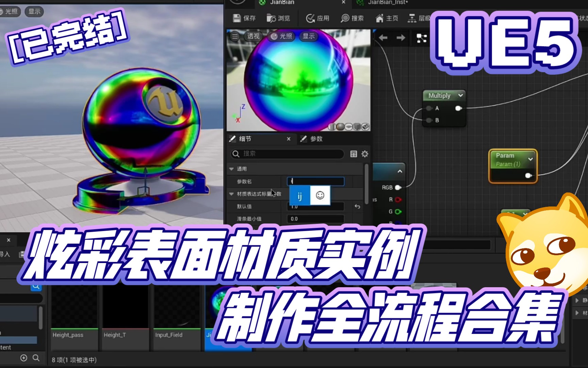Click the 滑条最小值 field showing 0.0
The image size is (588, 368).
[316, 219]
